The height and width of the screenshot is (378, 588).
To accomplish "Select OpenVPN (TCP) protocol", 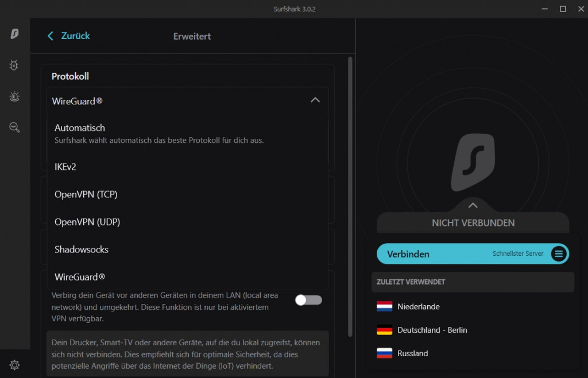I will pyautogui.click(x=188, y=194).
